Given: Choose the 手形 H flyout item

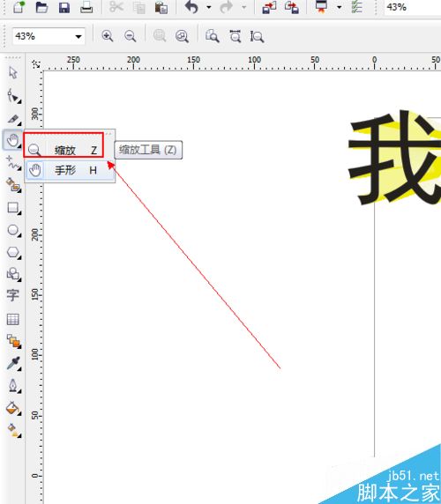Looking at the screenshot, I should pyautogui.click(x=70, y=170).
